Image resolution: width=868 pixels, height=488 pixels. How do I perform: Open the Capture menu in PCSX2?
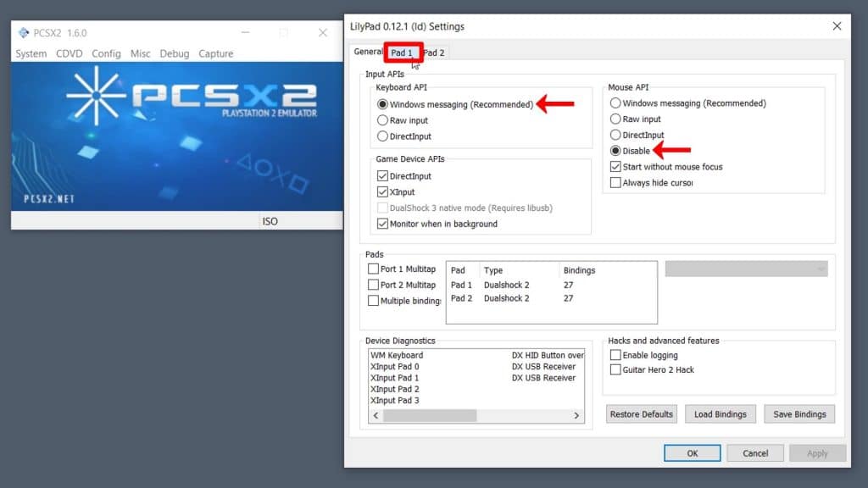point(216,53)
